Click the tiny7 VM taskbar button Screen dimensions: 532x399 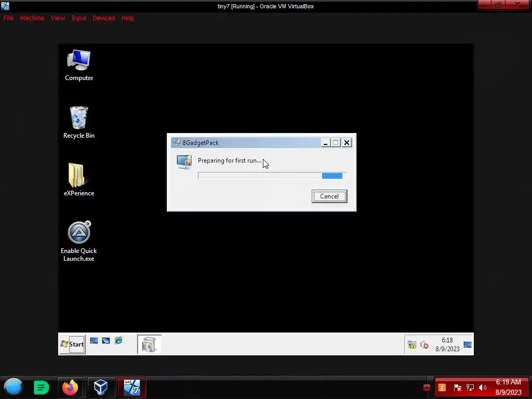pos(131,387)
